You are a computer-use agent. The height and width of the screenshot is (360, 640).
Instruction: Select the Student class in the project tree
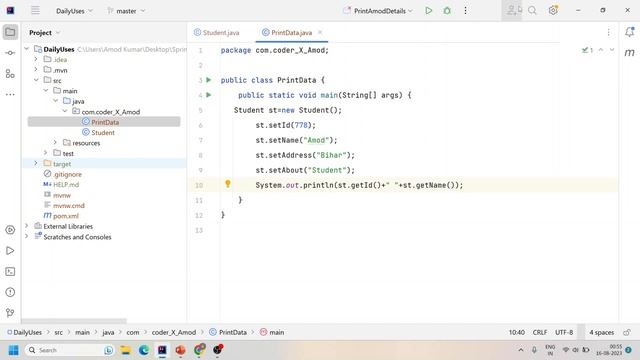98,133
